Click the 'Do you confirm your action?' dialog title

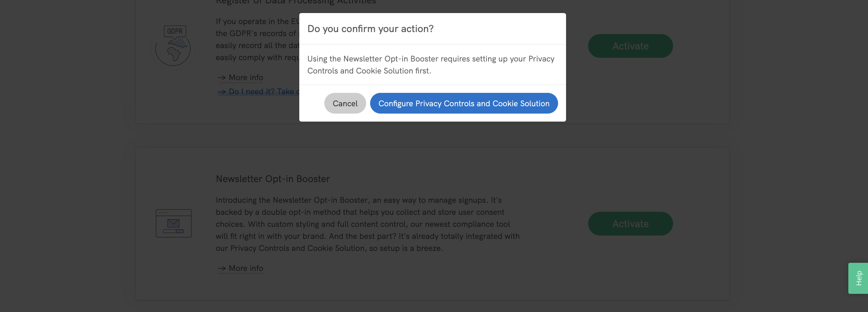click(370, 29)
